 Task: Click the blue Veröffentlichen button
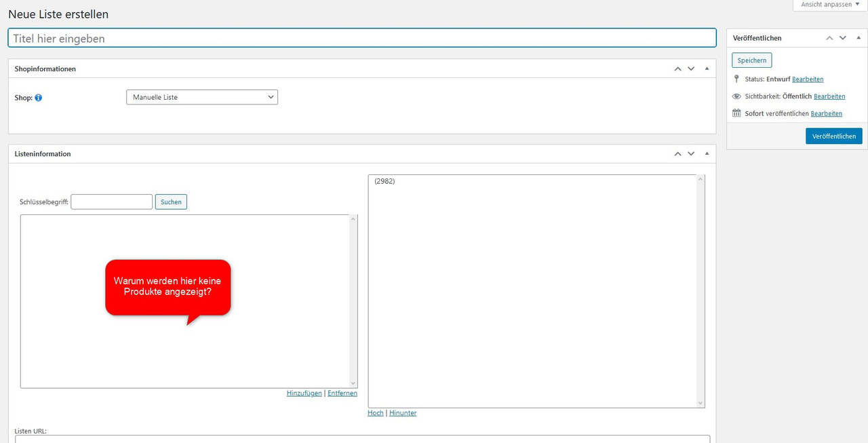point(834,136)
